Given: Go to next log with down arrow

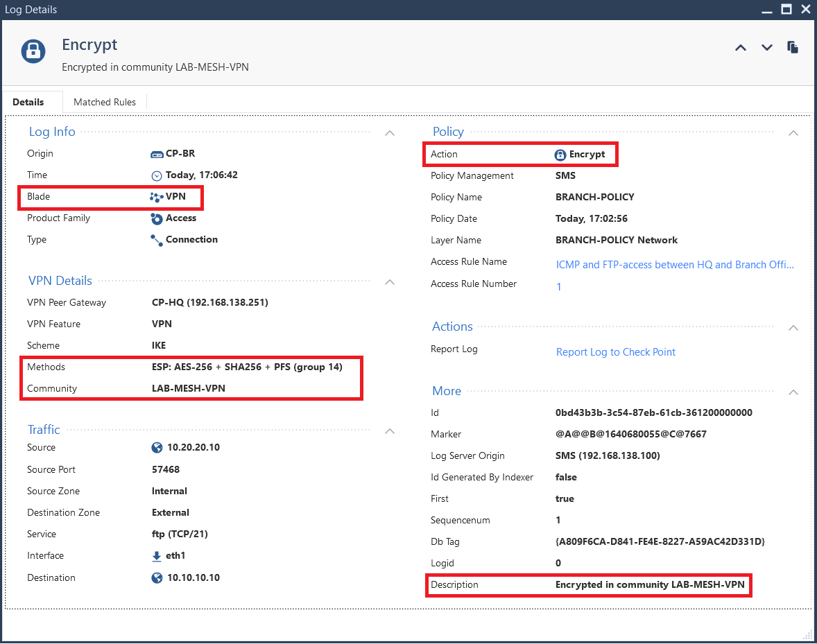Looking at the screenshot, I should click(x=767, y=48).
